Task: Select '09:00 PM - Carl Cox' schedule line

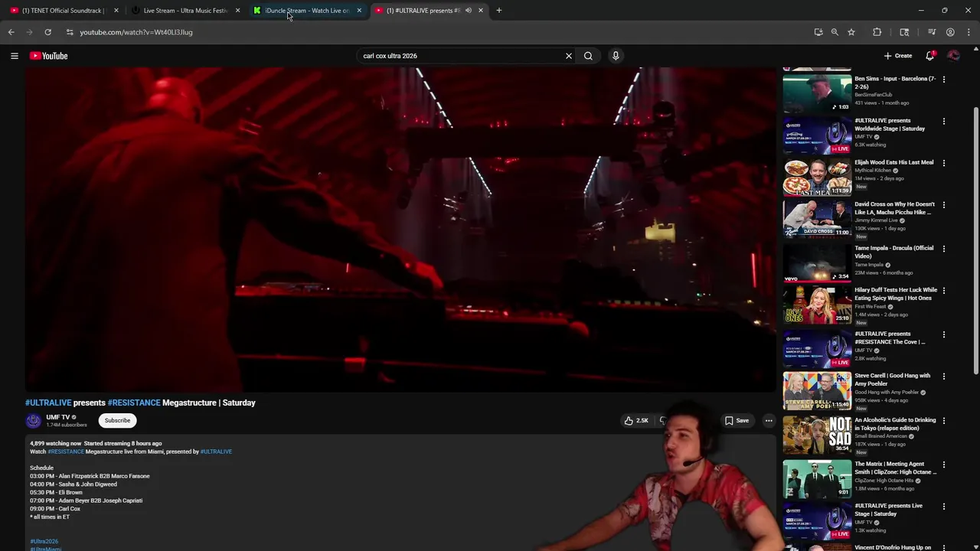Action: (x=55, y=509)
